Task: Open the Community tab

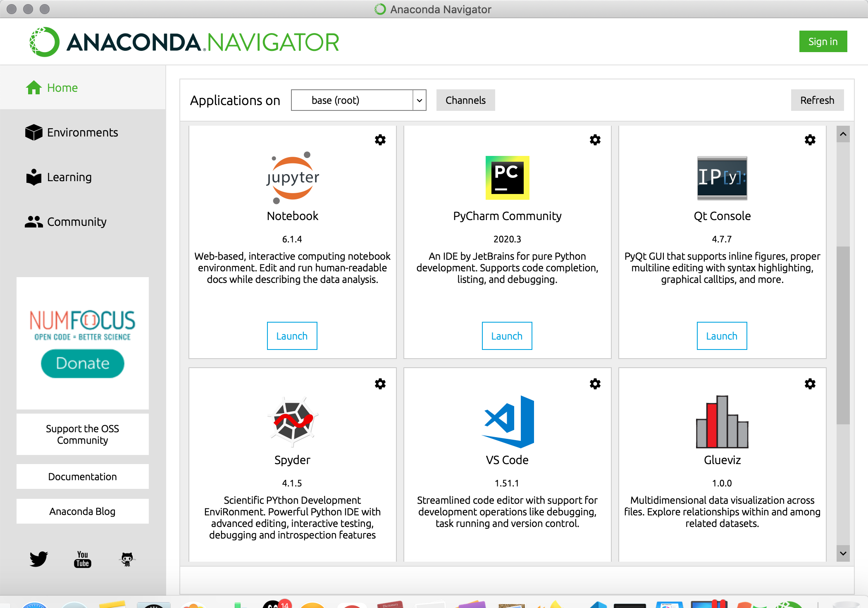Action: coord(76,222)
